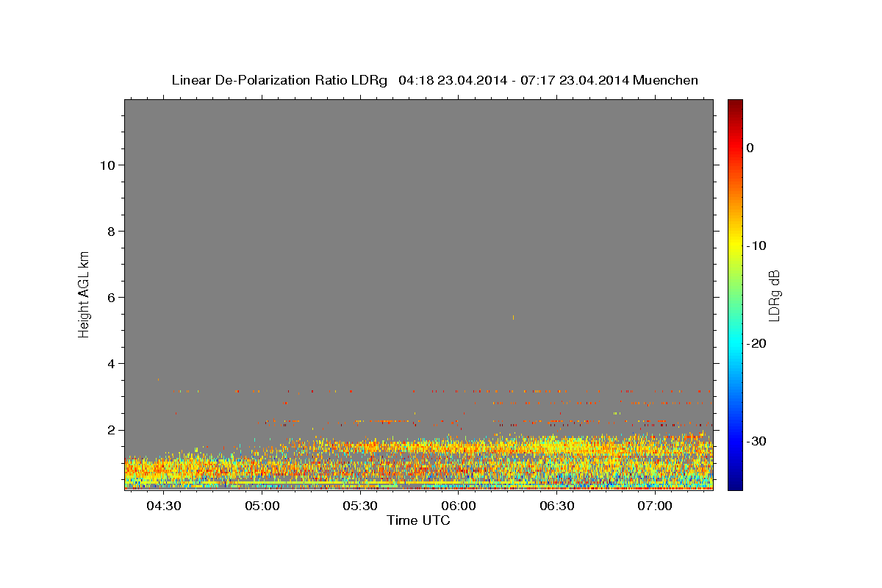Image resolution: width=882 pixels, height=588 pixels.
Task: Click the 07:00 time tick label
Action: [655, 506]
